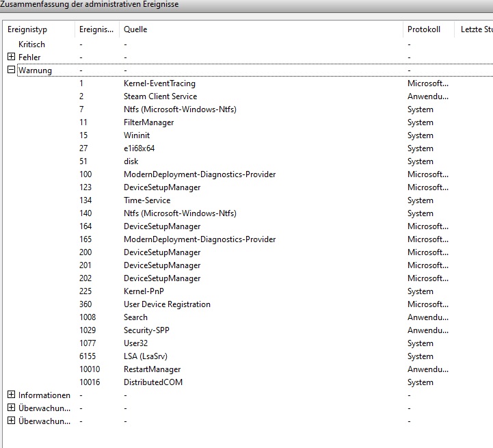Select event 201 DeviceSetupManager row

tap(248, 265)
